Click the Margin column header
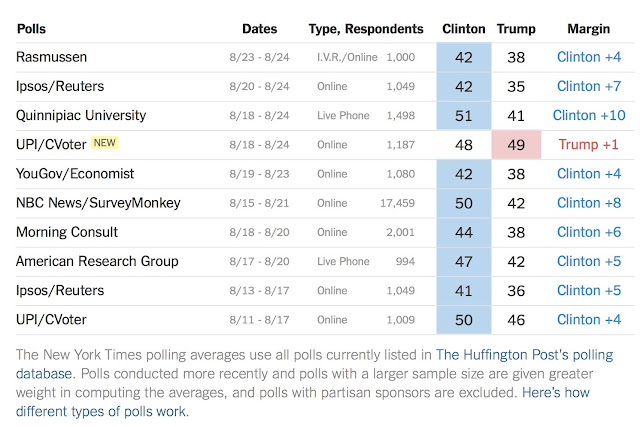 [588, 29]
